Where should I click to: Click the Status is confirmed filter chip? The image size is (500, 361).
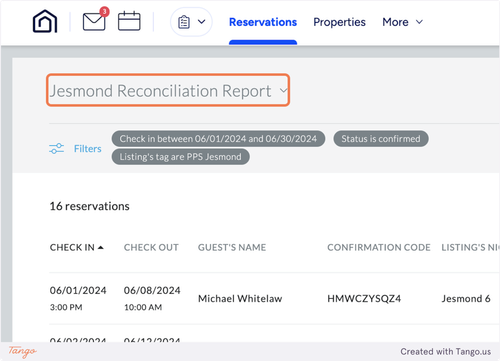point(381,139)
